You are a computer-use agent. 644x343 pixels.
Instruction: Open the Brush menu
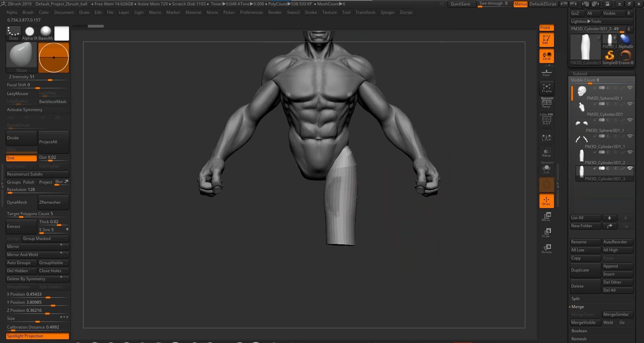point(28,12)
